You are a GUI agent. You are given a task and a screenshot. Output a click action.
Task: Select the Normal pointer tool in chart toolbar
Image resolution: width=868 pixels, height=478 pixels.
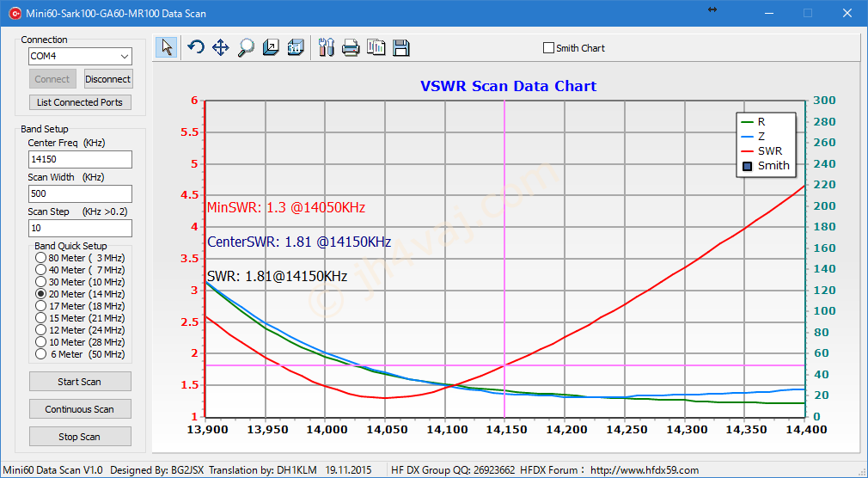click(x=166, y=47)
